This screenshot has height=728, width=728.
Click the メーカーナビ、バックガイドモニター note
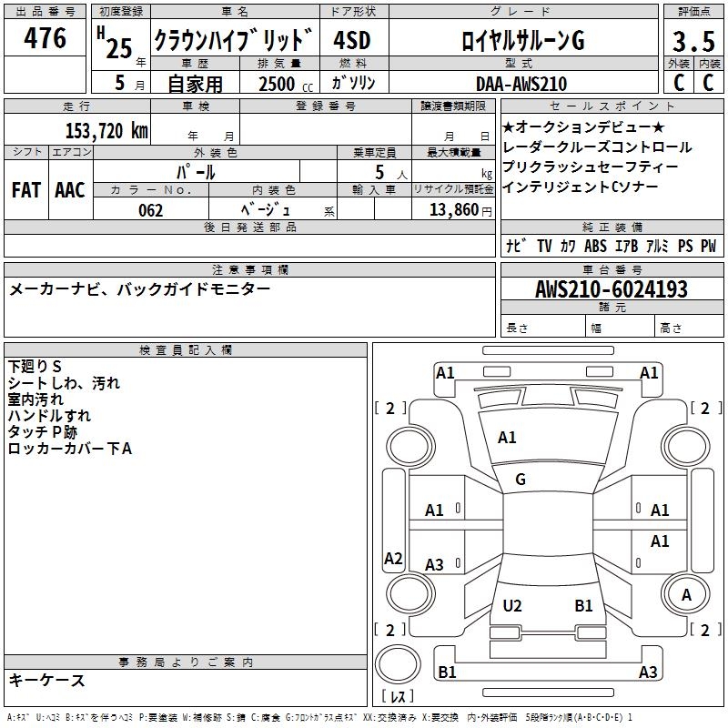coord(139,289)
